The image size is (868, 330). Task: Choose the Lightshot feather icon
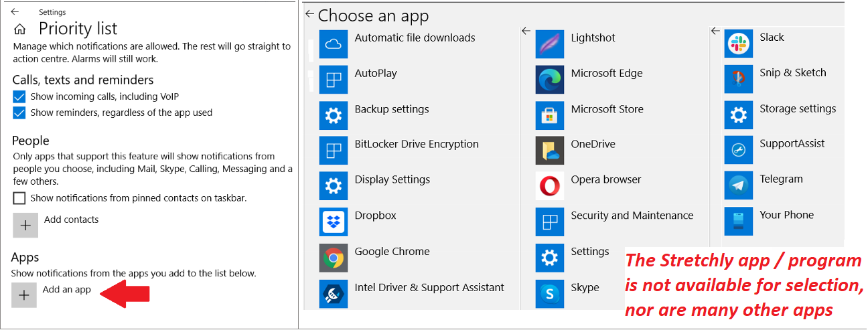click(x=550, y=44)
